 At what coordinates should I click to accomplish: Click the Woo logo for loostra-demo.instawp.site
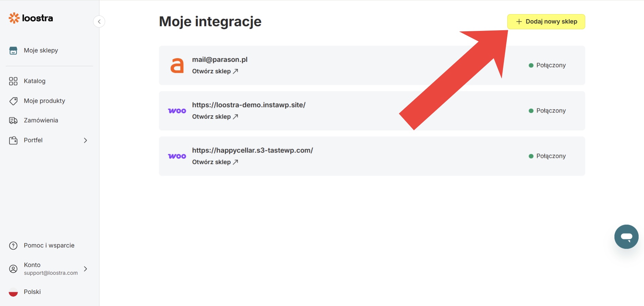pyautogui.click(x=177, y=111)
